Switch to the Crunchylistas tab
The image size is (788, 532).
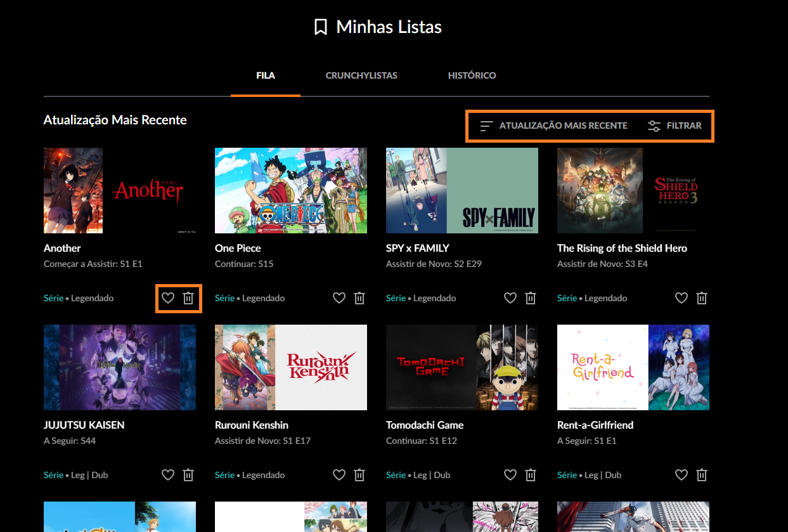click(361, 75)
